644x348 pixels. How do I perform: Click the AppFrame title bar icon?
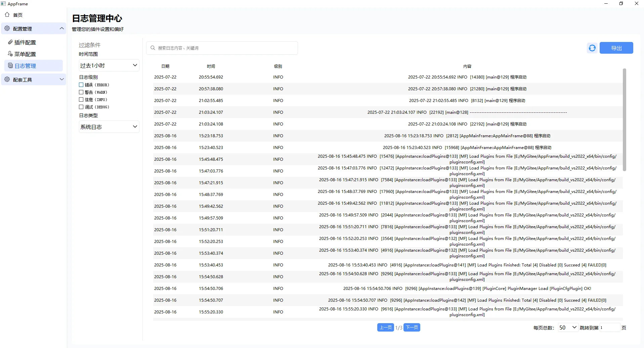pos(3,4)
